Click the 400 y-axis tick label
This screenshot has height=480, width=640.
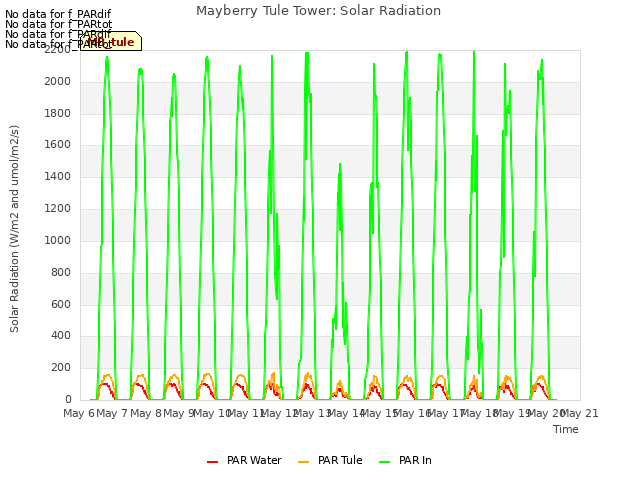tap(61, 336)
